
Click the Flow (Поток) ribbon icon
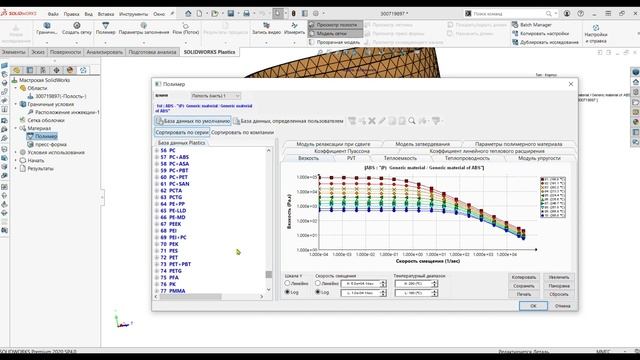pos(186,29)
